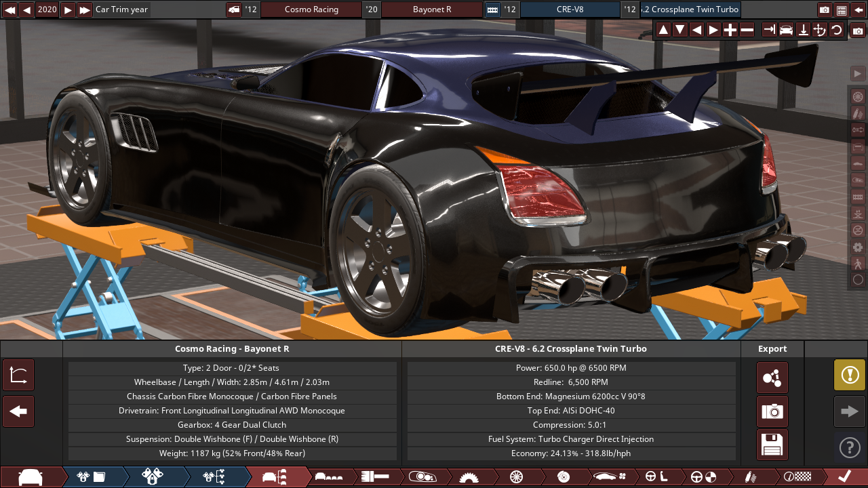Viewport: 868px width, 488px height.
Task: Tilt the camera up with the up arrow
Action: click(x=663, y=29)
